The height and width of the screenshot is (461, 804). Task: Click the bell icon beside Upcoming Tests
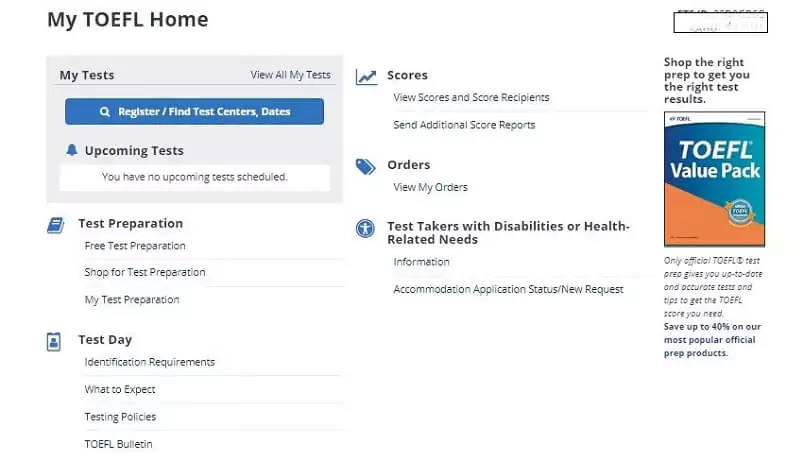(71, 150)
